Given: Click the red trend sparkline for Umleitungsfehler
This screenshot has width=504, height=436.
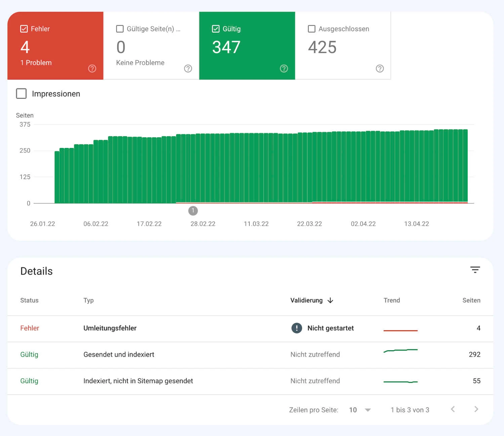Looking at the screenshot, I should (401, 330).
